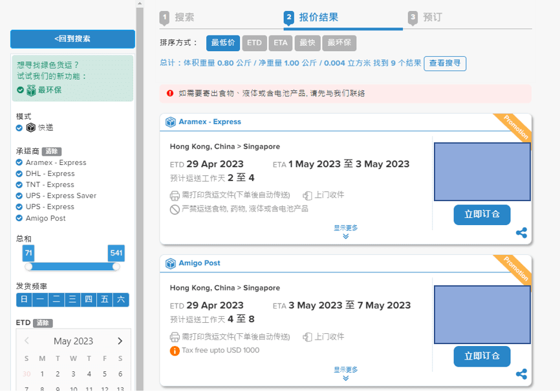This screenshot has height=392, width=560.
Task: Go to previous month in ETD calendar
Action: pyautogui.click(x=27, y=341)
